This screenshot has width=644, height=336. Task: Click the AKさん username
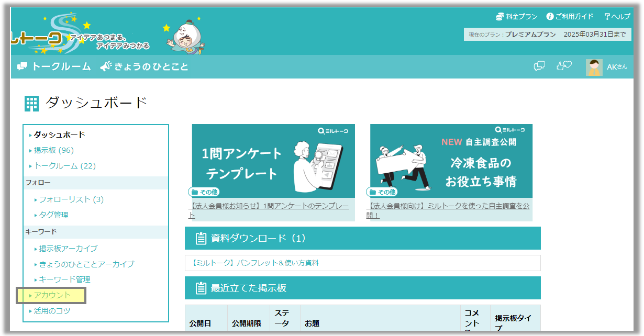click(x=617, y=68)
